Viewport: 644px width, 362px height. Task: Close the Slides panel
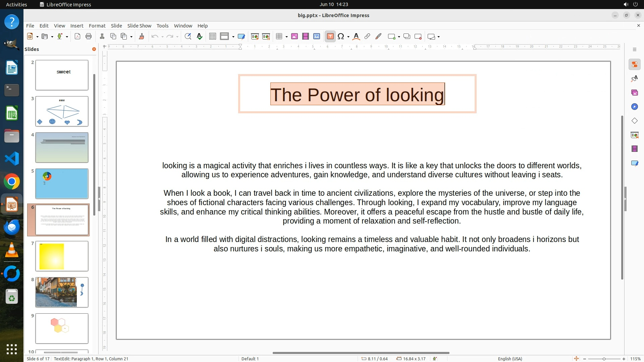(x=94, y=49)
